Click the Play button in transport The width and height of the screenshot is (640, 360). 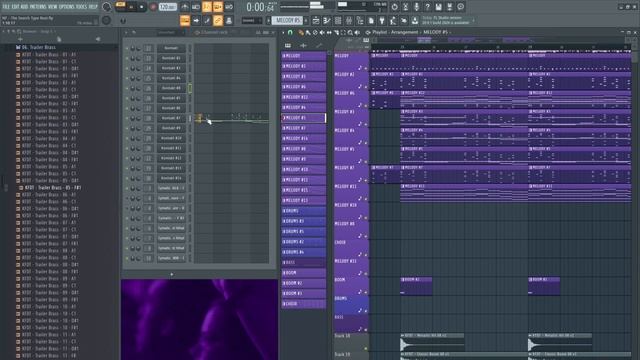pos(131,7)
